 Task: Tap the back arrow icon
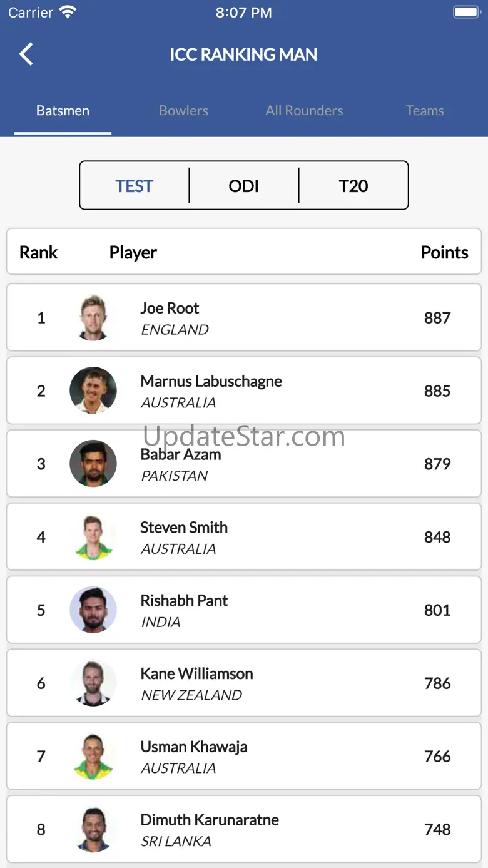(26, 54)
